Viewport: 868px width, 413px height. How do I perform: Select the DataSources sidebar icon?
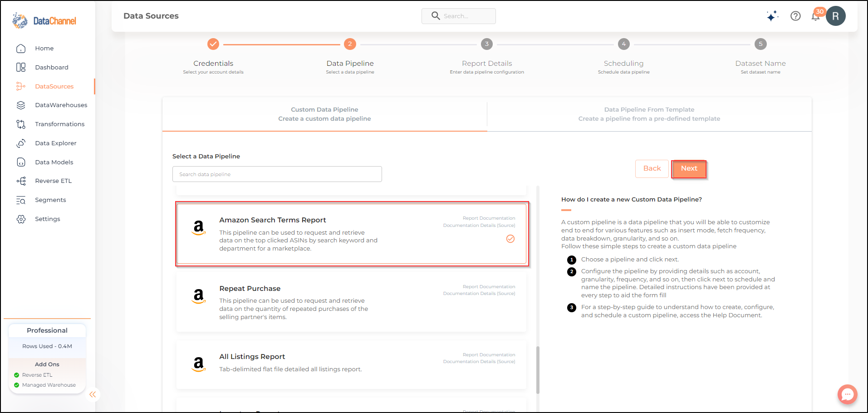pyautogui.click(x=21, y=86)
